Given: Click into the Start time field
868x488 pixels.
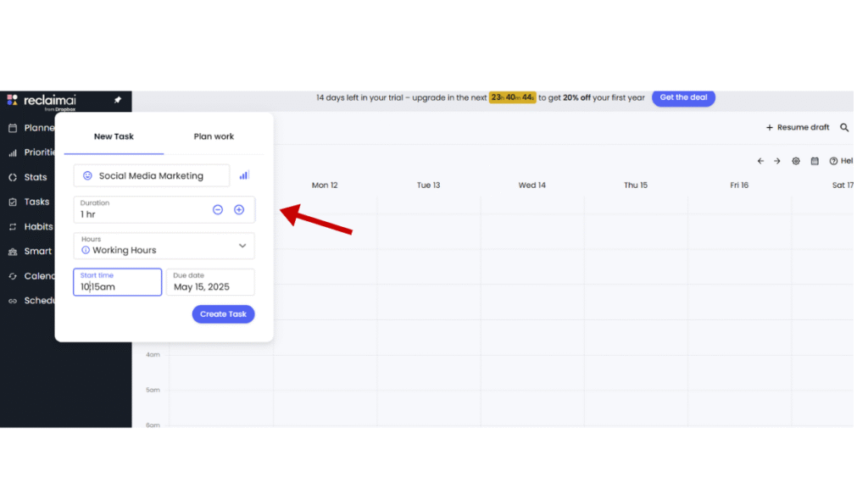Looking at the screenshot, I should [x=117, y=282].
